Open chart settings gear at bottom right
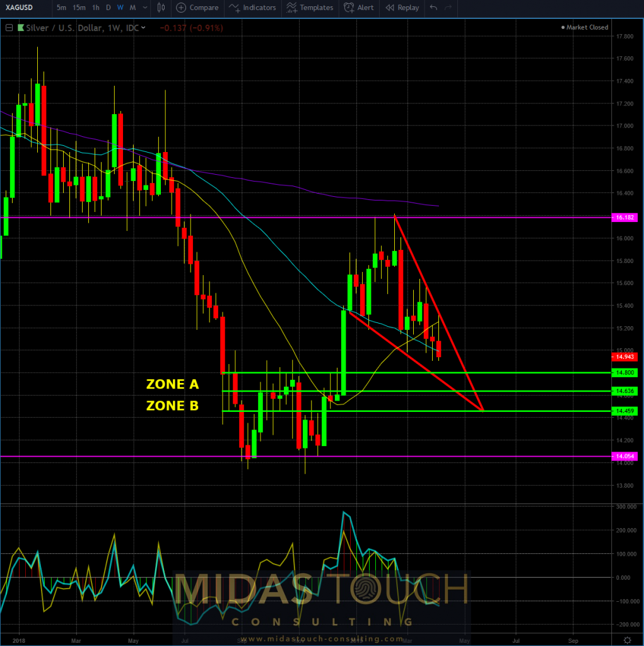The image size is (644, 646). coord(627,640)
